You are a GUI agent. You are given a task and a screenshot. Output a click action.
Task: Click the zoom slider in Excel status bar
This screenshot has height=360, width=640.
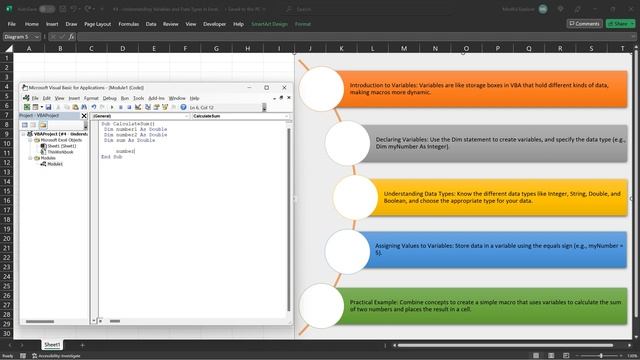[601, 356]
